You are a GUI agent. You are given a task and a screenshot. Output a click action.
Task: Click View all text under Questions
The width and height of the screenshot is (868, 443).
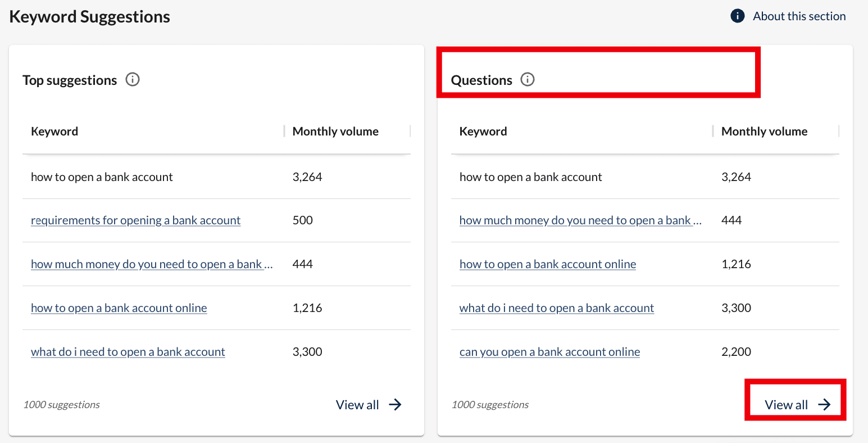pos(786,405)
